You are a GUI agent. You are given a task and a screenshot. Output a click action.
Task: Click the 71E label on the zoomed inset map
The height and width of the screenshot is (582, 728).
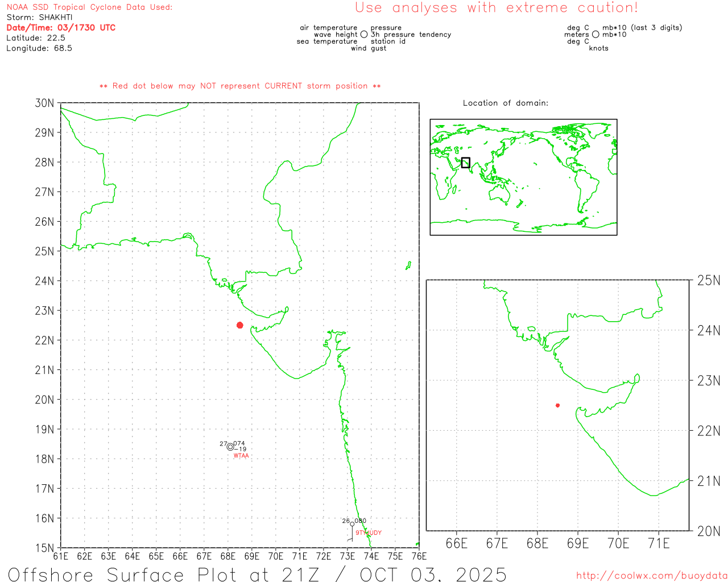coord(659,543)
